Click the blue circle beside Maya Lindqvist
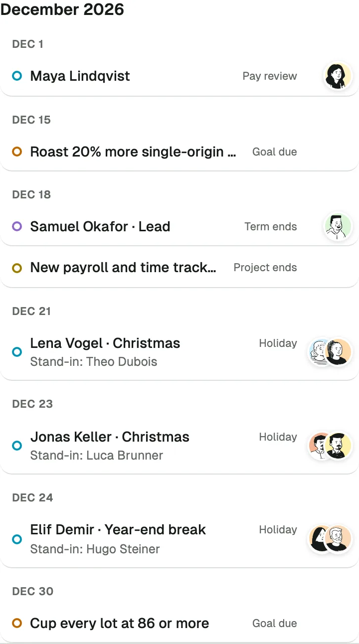The width and height of the screenshot is (359, 644). pos(17,76)
